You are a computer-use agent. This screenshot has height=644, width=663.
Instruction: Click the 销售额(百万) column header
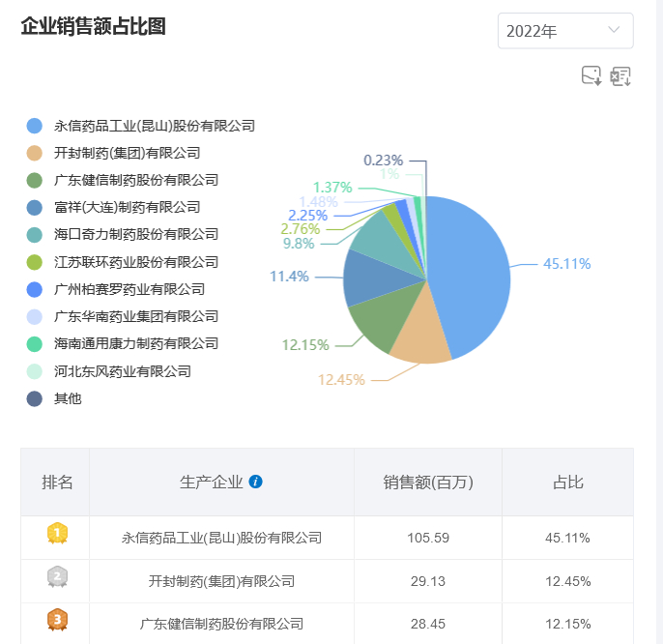(x=428, y=483)
